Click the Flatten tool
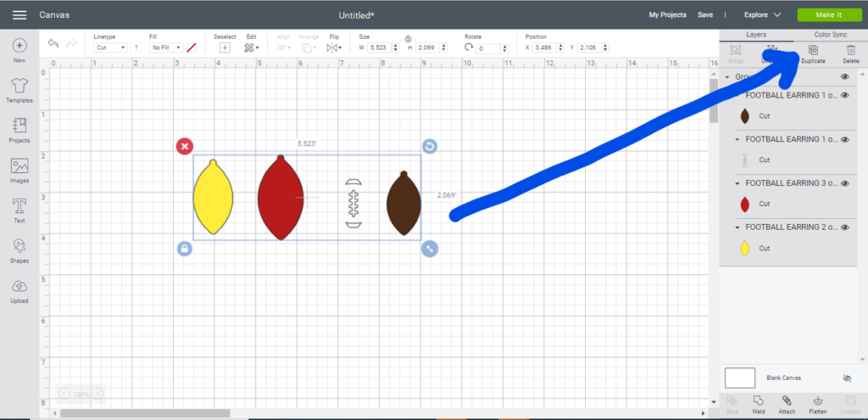This screenshot has height=420, width=868. (x=818, y=405)
